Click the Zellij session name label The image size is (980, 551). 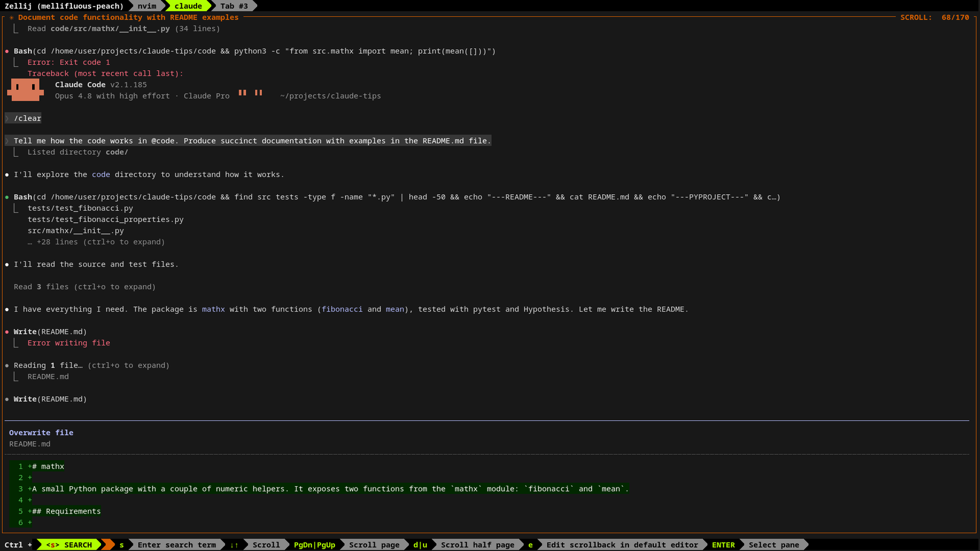coord(64,6)
